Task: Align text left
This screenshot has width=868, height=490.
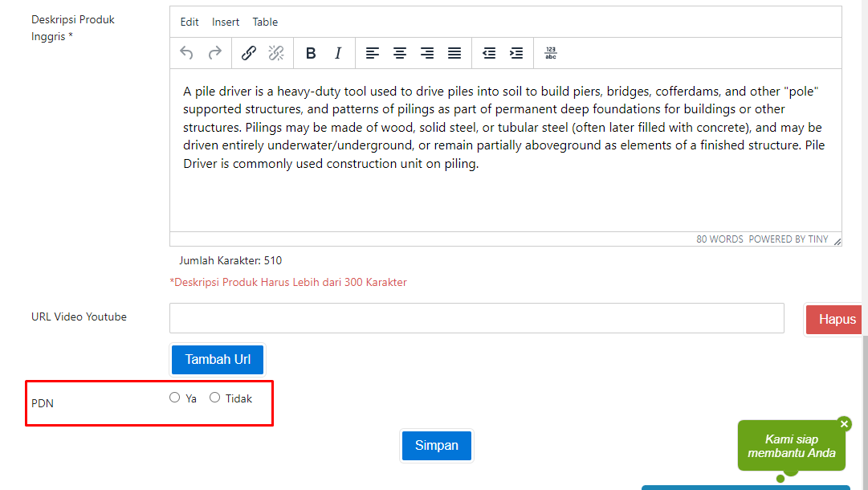Action: [372, 53]
